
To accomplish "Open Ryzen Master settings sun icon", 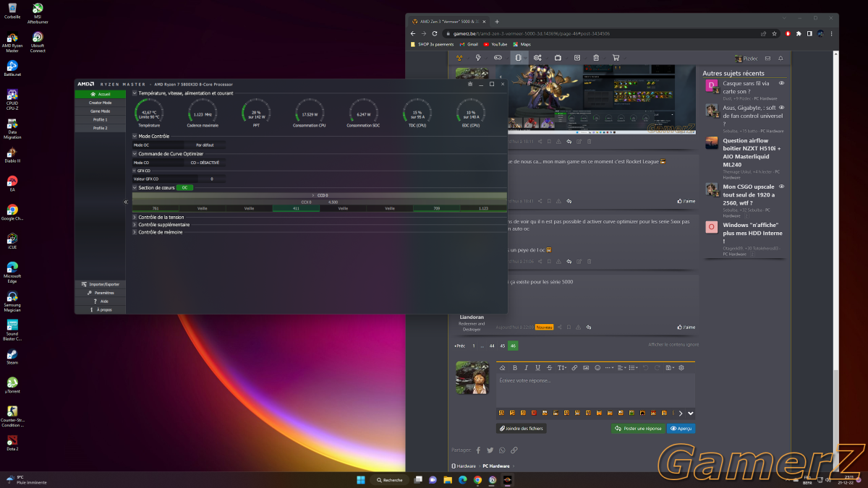I will [x=471, y=84].
